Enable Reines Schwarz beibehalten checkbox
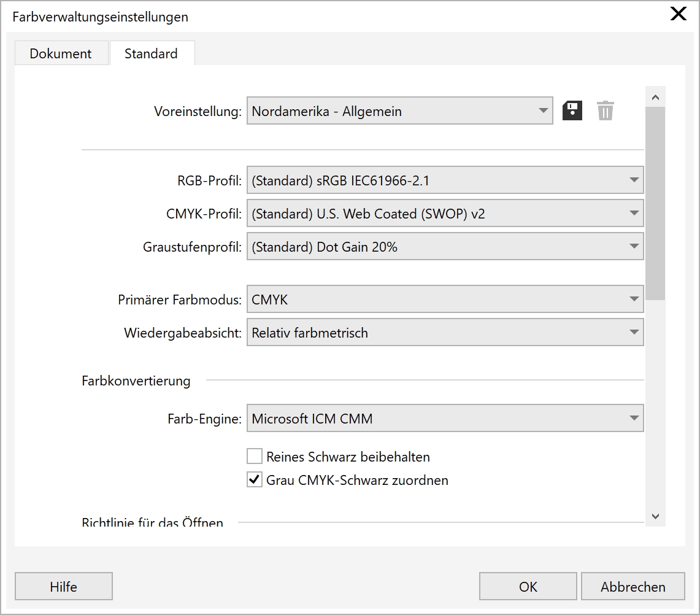 tap(255, 457)
